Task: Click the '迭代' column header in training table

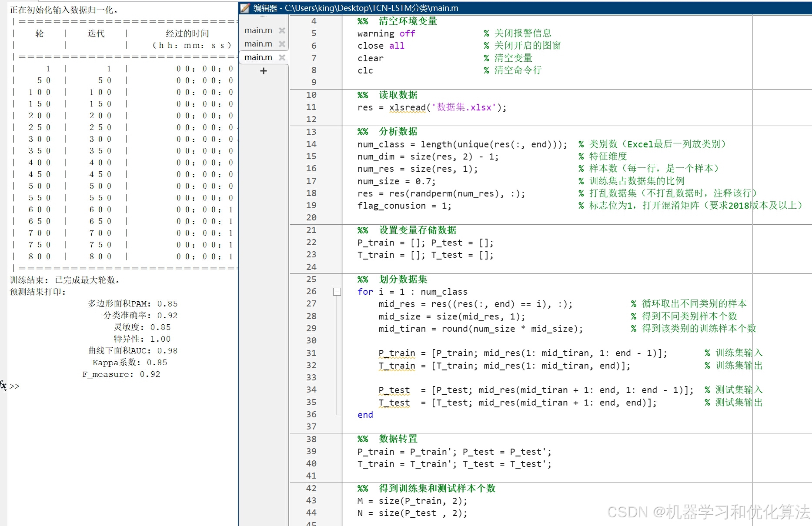Action: pos(96,33)
